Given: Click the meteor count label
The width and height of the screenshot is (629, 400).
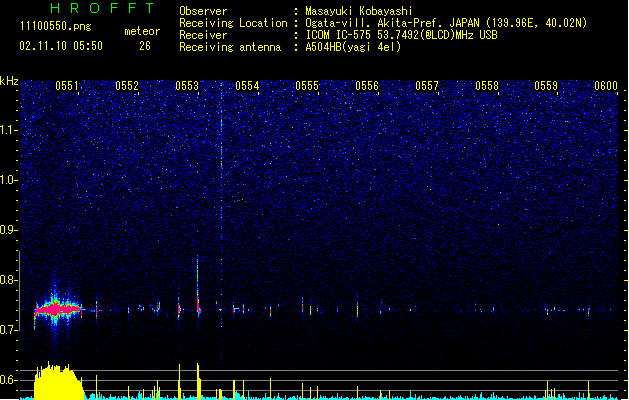Looking at the screenshot, I should [x=142, y=31].
